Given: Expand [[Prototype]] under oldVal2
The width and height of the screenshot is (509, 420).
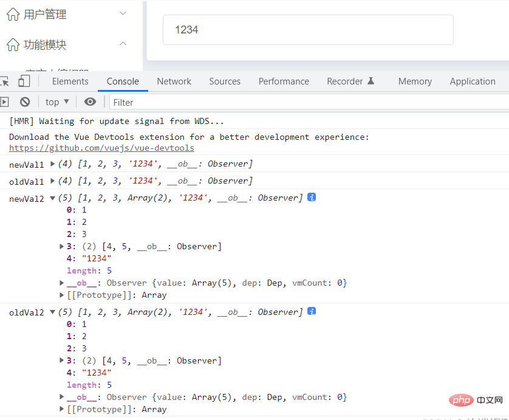Looking at the screenshot, I should pos(62,409).
